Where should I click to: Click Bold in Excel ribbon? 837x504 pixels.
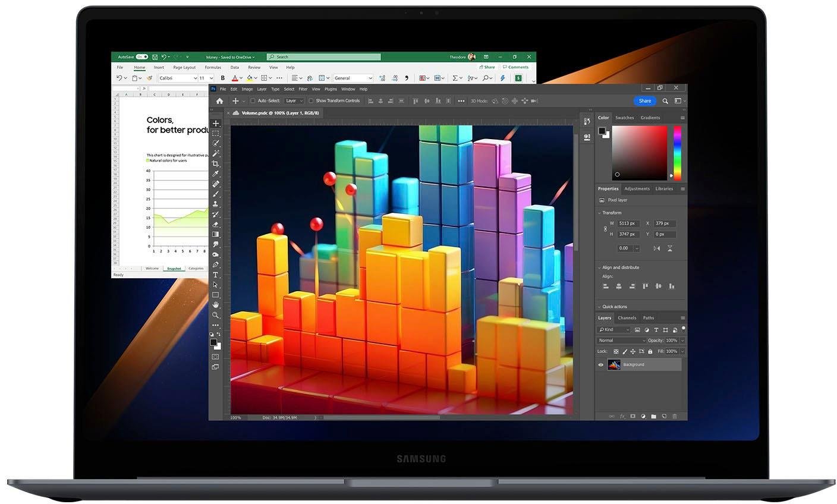[223, 78]
